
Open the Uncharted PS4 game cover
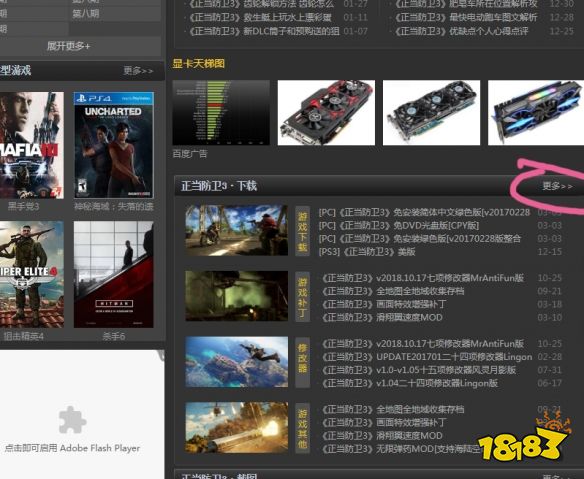[x=114, y=145]
